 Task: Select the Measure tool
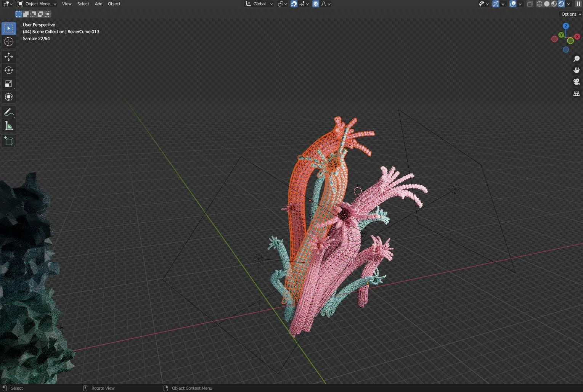point(8,125)
